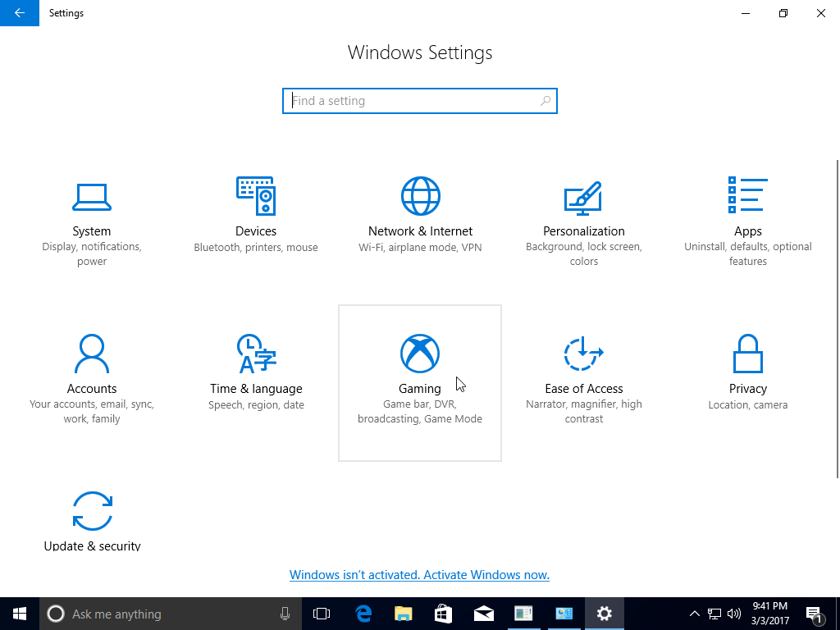The width and height of the screenshot is (840, 630).
Task: Open the taskbar clock showing 9:41 PM
Action: [770, 614]
